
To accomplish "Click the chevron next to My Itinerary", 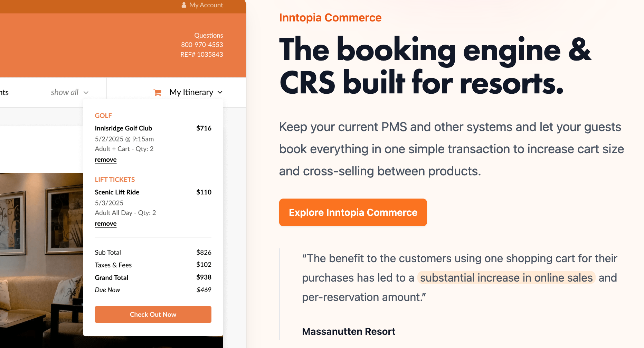I will point(220,92).
